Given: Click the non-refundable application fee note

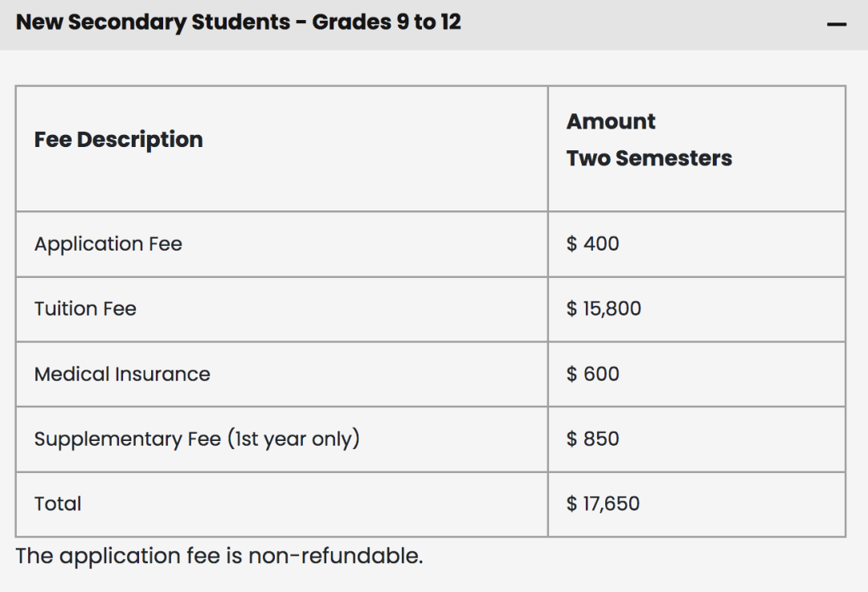Looking at the screenshot, I should 219,556.
